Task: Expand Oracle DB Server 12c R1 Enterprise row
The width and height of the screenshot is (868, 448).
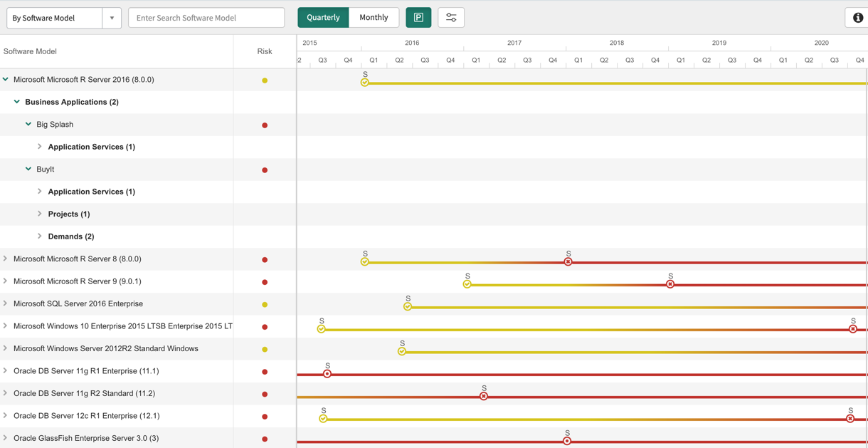Action: coord(6,416)
